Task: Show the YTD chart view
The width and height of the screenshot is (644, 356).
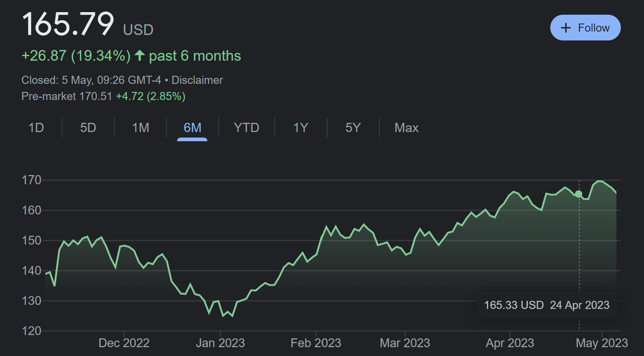Action: pos(246,128)
